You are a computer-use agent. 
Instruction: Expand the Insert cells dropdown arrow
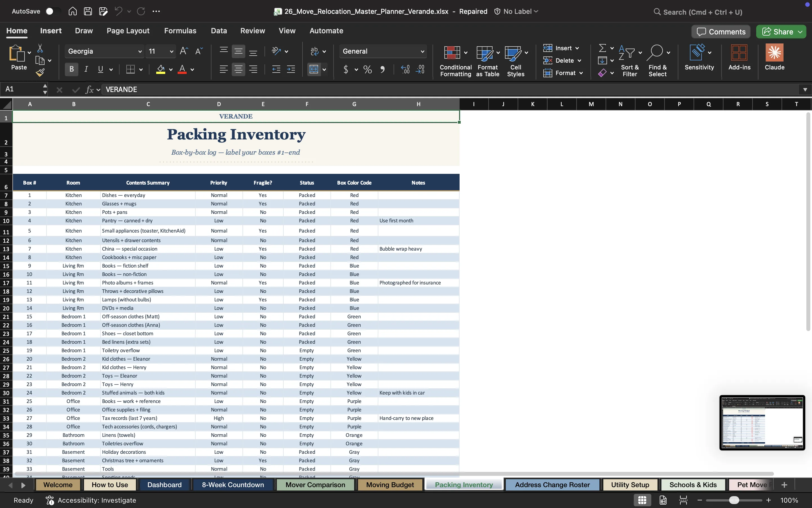[x=577, y=48]
